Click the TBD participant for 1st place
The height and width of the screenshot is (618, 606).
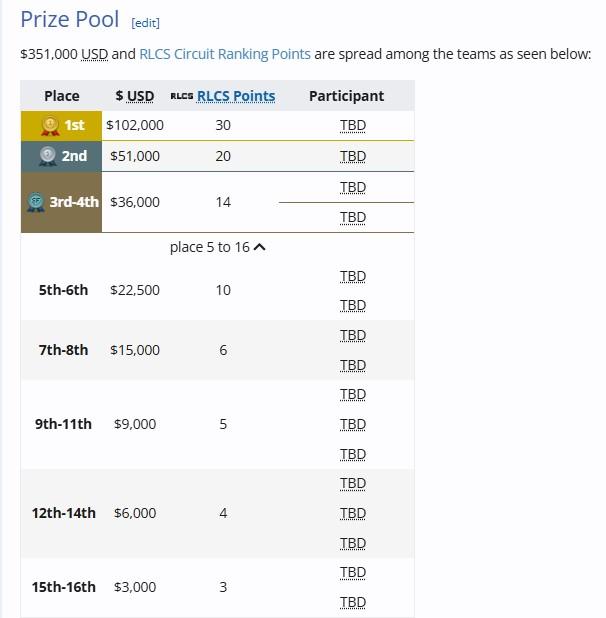coord(353,125)
